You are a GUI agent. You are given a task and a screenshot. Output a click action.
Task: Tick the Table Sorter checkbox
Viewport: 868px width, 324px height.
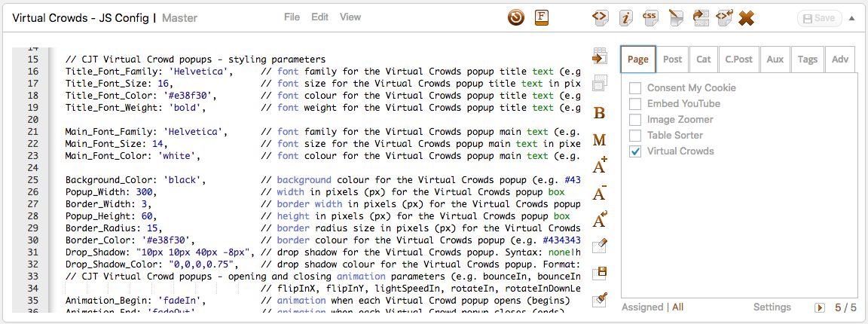click(635, 135)
